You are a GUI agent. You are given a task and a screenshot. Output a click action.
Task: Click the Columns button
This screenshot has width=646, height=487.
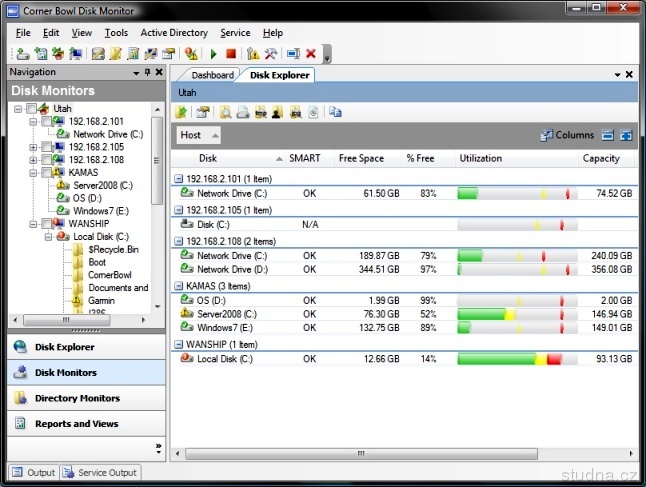tap(567, 135)
